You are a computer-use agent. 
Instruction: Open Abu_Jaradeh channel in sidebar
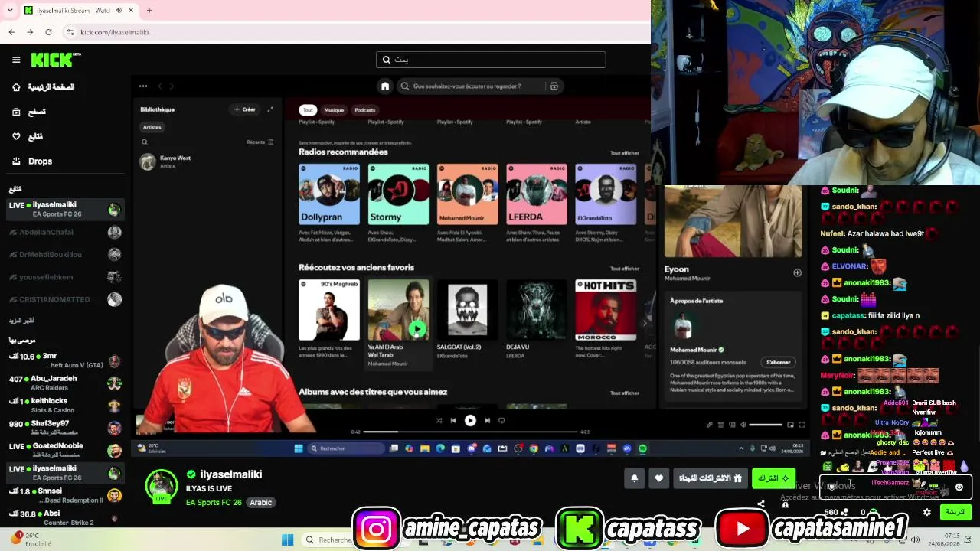click(x=64, y=383)
